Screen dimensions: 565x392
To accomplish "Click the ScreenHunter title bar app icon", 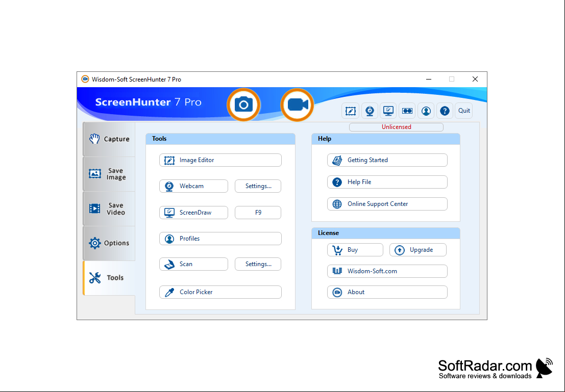I will [85, 79].
